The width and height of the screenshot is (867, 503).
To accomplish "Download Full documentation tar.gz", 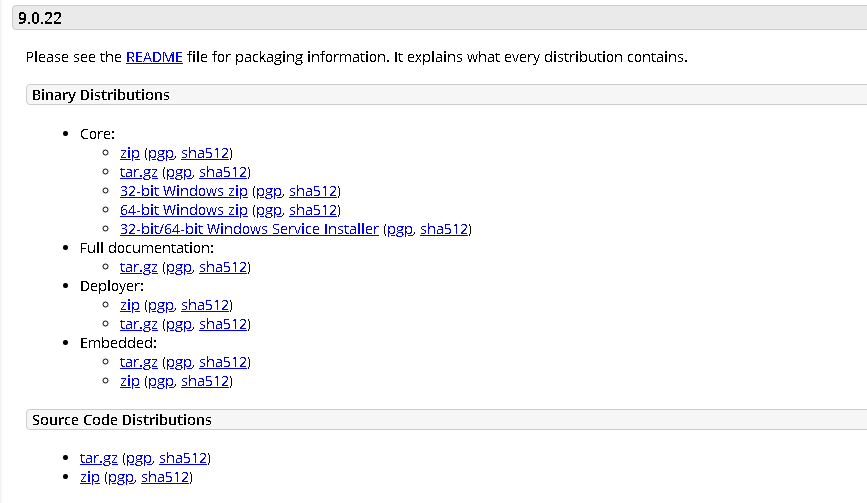I will (139, 267).
